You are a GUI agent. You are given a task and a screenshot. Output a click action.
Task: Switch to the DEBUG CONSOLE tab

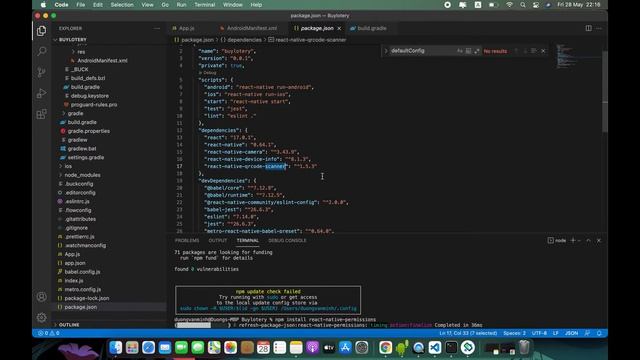tap(287, 240)
